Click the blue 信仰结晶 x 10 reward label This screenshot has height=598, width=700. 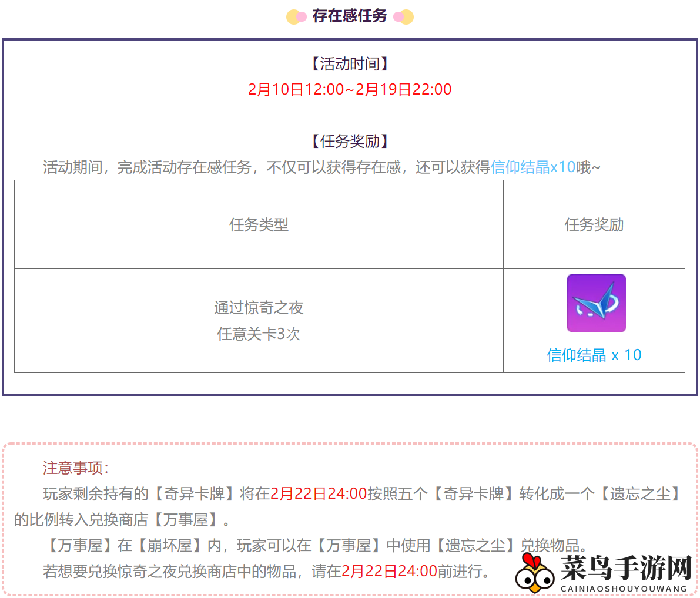pos(594,355)
